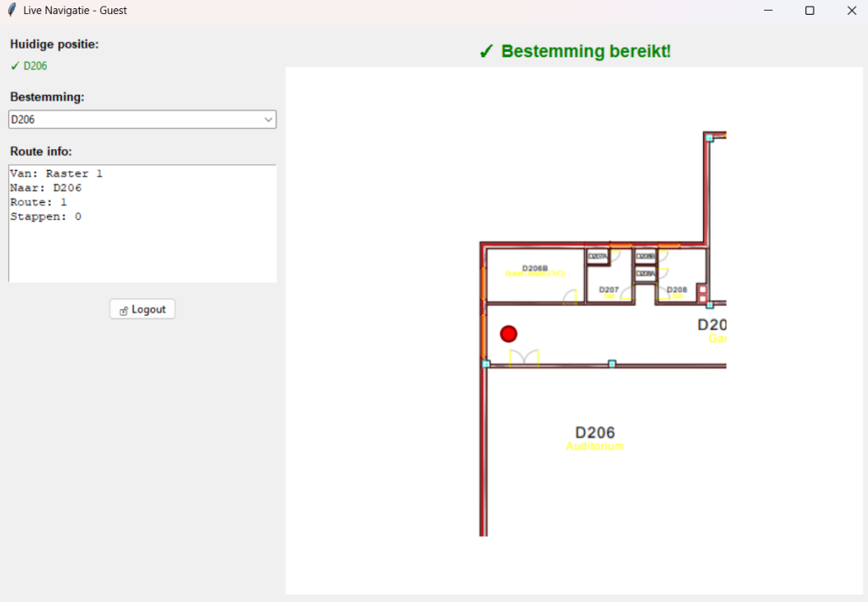Click the small green checkmark before D206
The image size is (868, 602).
tap(15, 66)
